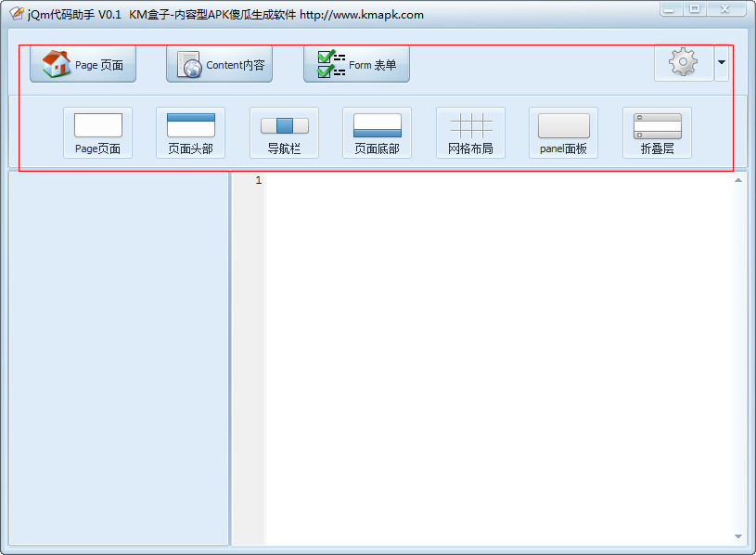Insert the 网格布局 grid layout component
The image size is (756, 555).
point(470,133)
